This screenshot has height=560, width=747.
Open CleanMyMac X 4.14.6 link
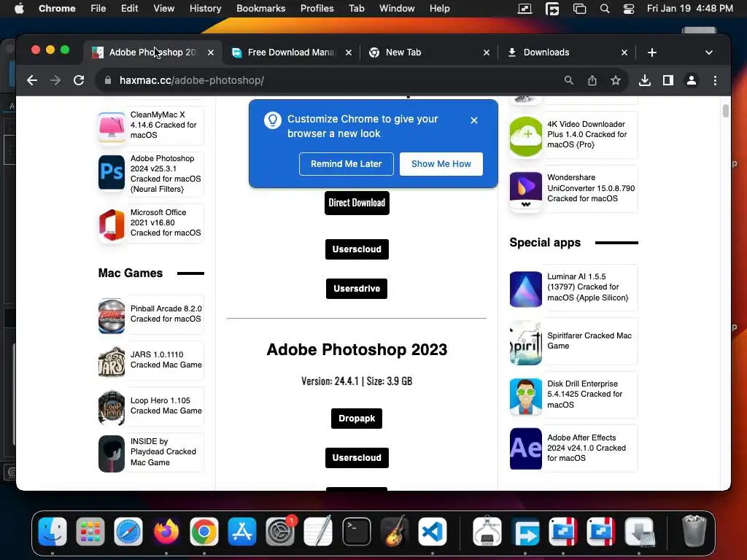tap(165, 125)
